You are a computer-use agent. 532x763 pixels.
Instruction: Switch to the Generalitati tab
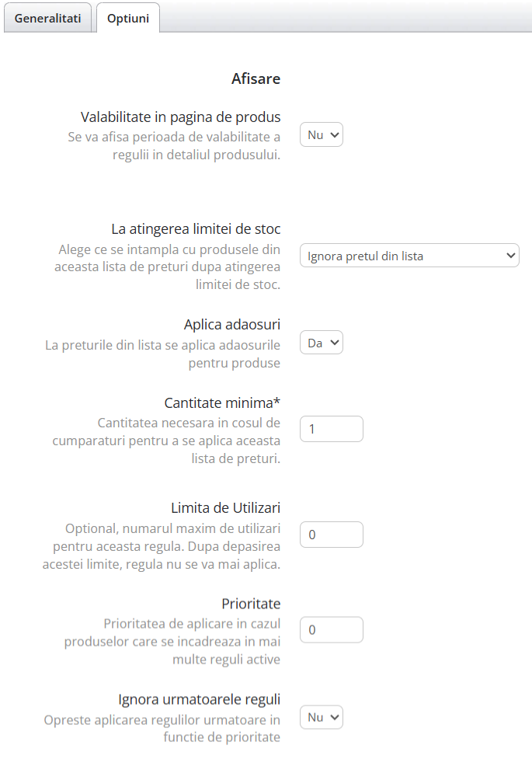(x=47, y=17)
